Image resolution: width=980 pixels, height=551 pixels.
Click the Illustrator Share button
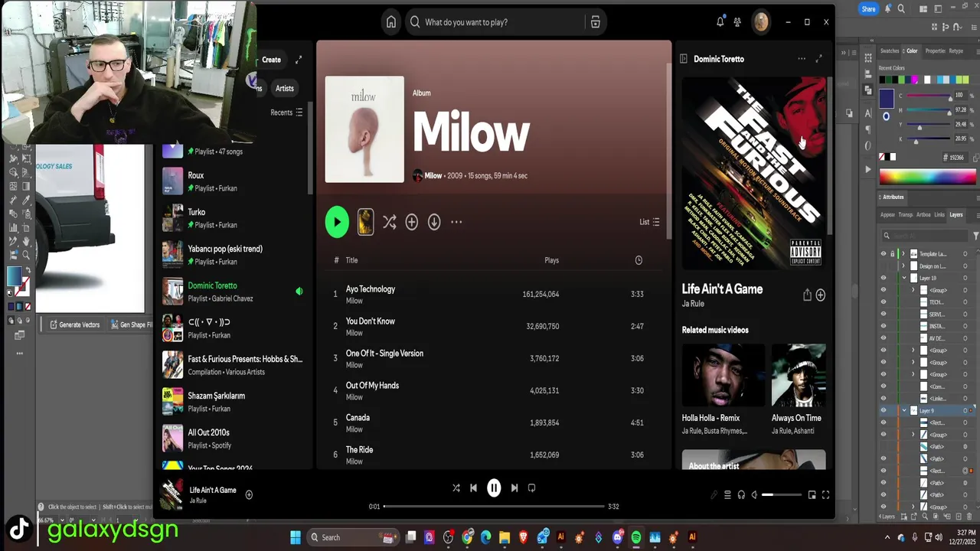pos(868,9)
